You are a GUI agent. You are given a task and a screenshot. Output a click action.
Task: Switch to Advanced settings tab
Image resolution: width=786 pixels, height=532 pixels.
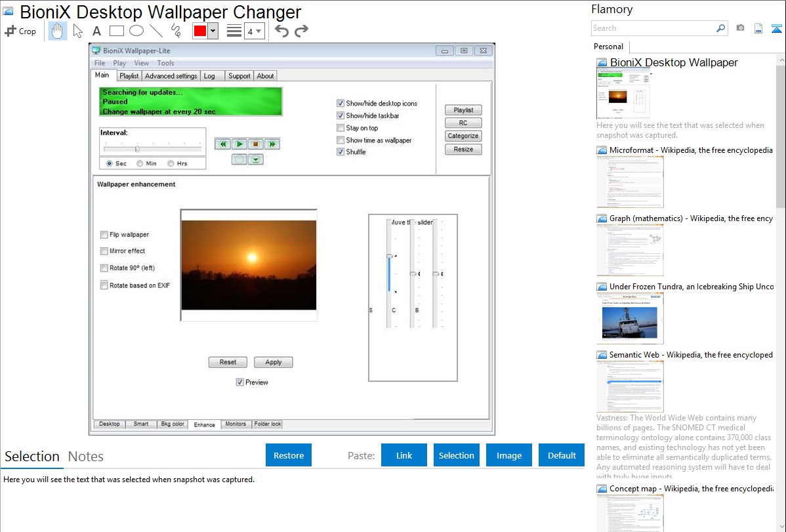(x=171, y=75)
